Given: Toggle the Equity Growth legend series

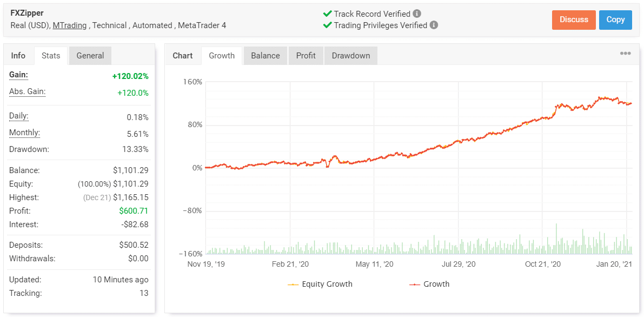Looking at the screenshot, I should point(320,284).
